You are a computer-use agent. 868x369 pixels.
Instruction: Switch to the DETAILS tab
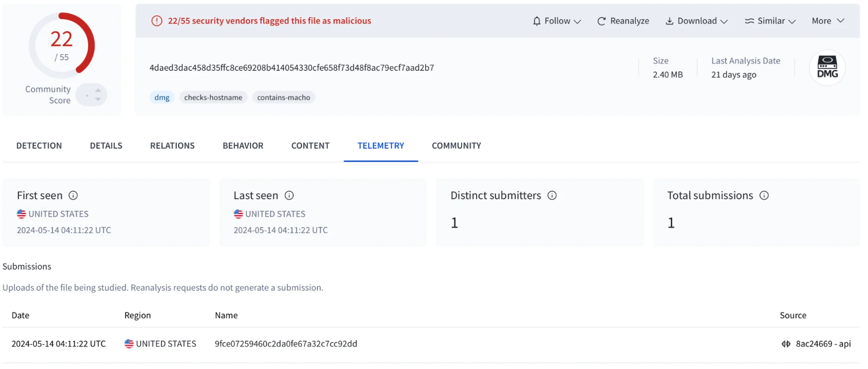(x=106, y=146)
